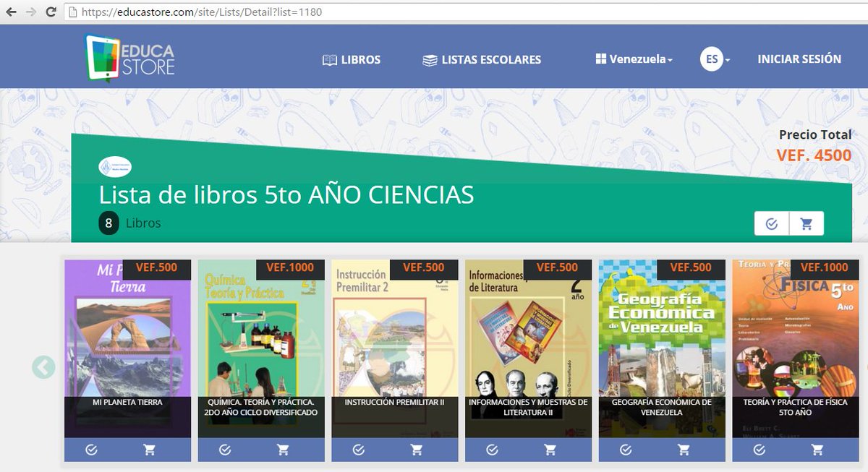This screenshot has height=472, width=868.
Task: Expand the Venezuela country dropdown
Action: tap(634, 59)
